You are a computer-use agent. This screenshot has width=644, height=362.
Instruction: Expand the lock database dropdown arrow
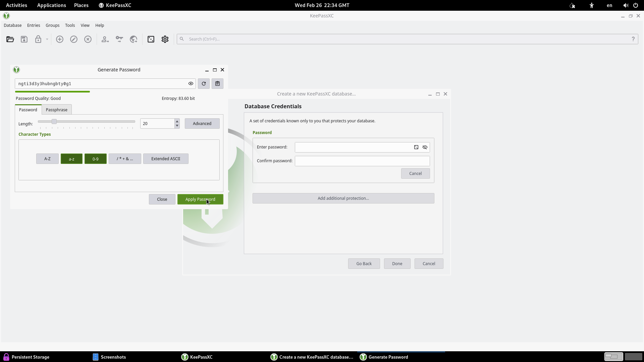click(47, 39)
